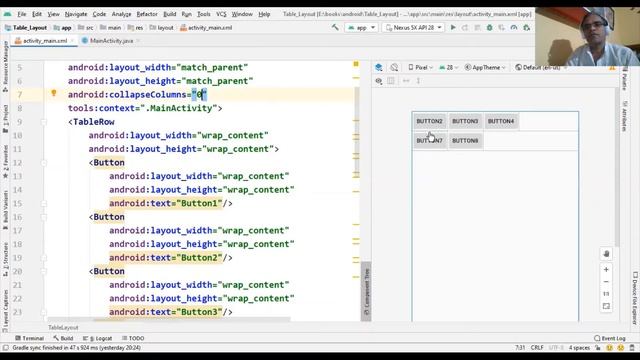The width and height of the screenshot is (640, 360).
Task: Open the API 28 version dropdown in preview
Action: click(x=449, y=67)
